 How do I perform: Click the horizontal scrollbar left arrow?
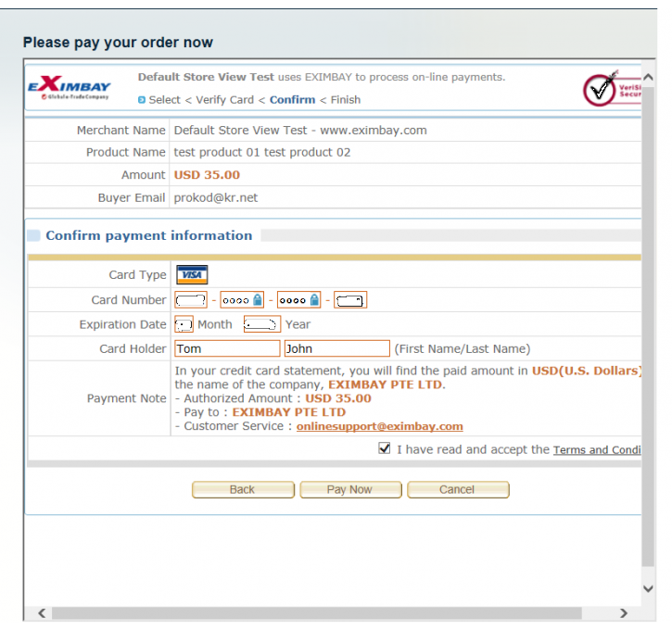pos(42,613)
